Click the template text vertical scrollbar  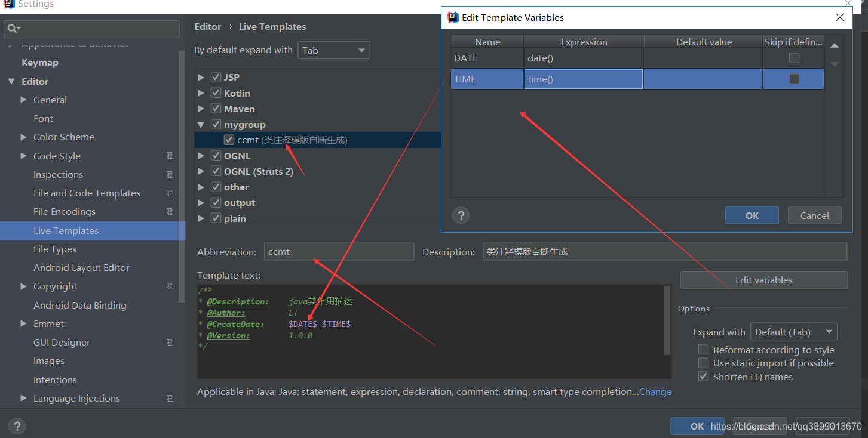click(667, 321)
